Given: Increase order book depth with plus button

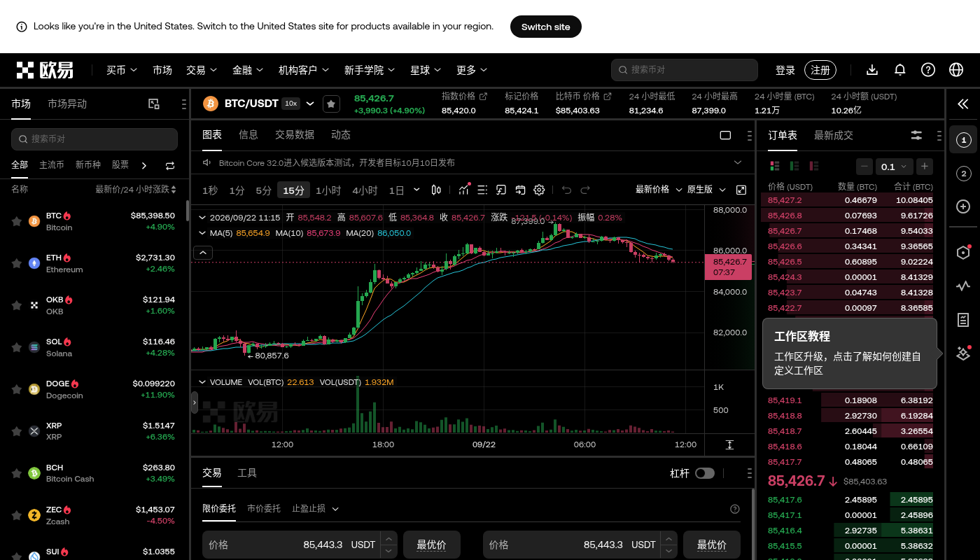Looking at the screenshot, I should click(925, 166).
